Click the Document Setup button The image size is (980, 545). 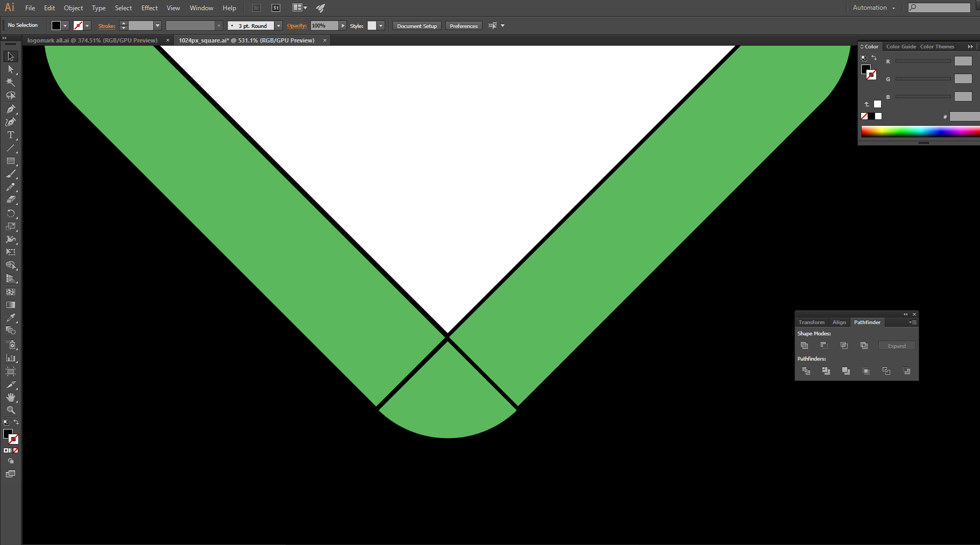click(x=417, y=26)
